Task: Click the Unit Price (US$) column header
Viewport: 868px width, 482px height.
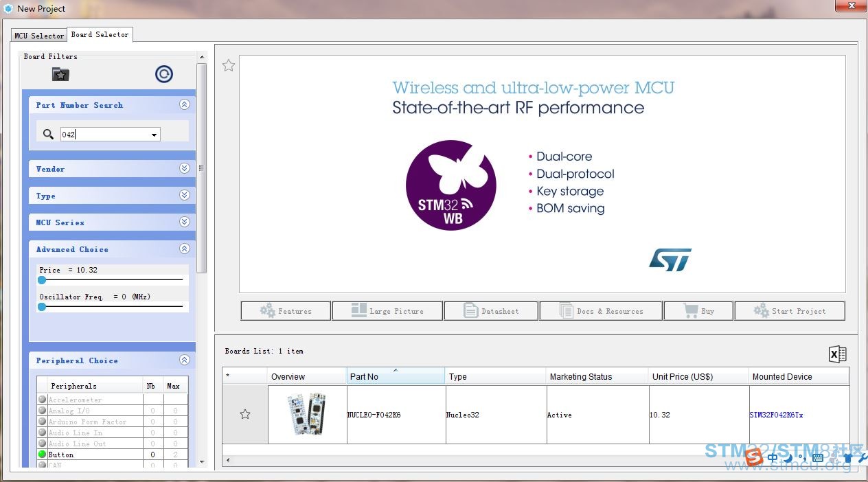Action: (698, 376)
